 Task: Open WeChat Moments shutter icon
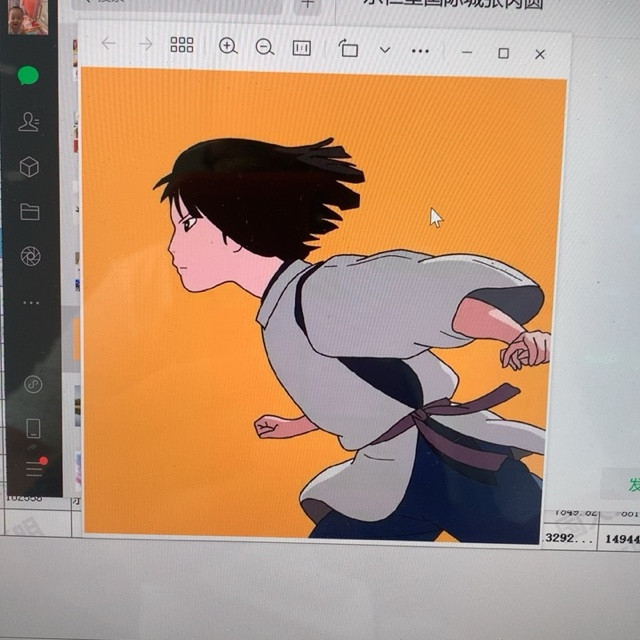31,257
